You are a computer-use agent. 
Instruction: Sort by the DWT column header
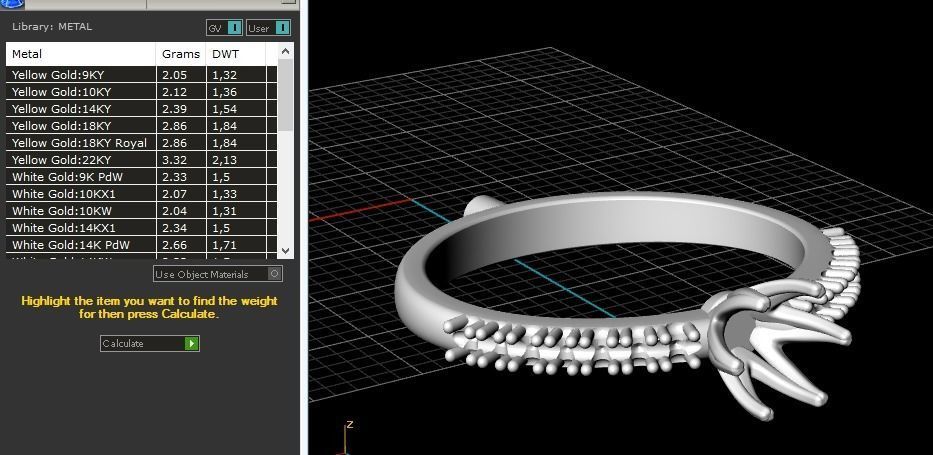tap(236, 54)
